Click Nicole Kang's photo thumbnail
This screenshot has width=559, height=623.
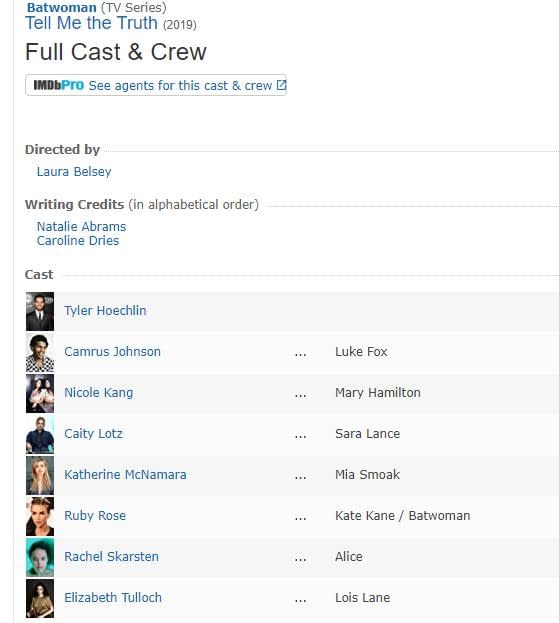click(x=40, y=393)
